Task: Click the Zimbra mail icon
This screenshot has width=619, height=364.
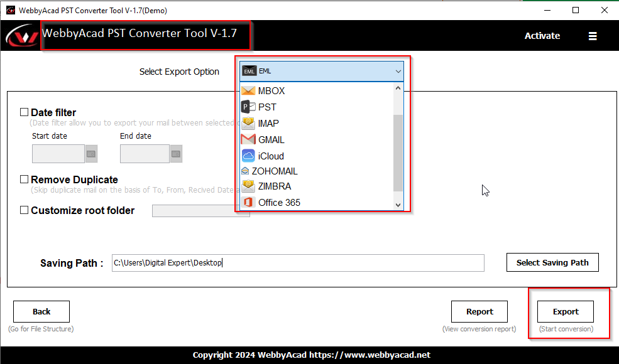Action: (x=248, y=186)
